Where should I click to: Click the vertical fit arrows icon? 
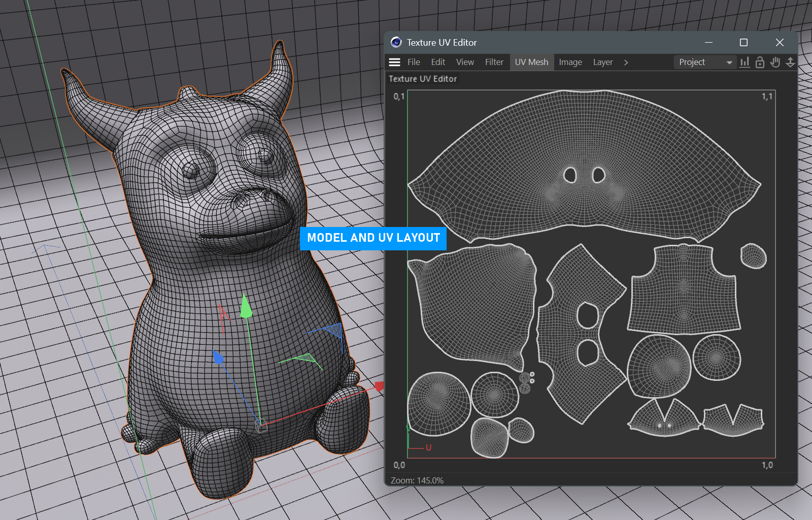pyautogui.click(x=790, y=62)
